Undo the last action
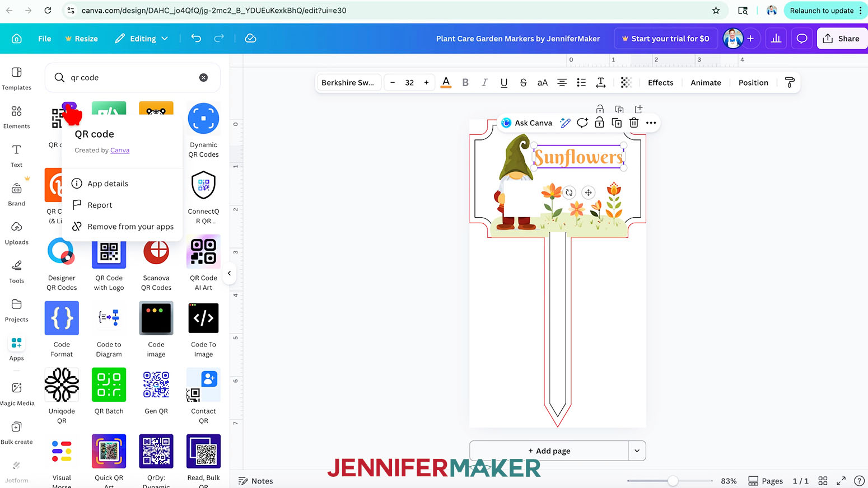Image resolution: width=868 pixels, height=488 pixels. click(196, 38)
